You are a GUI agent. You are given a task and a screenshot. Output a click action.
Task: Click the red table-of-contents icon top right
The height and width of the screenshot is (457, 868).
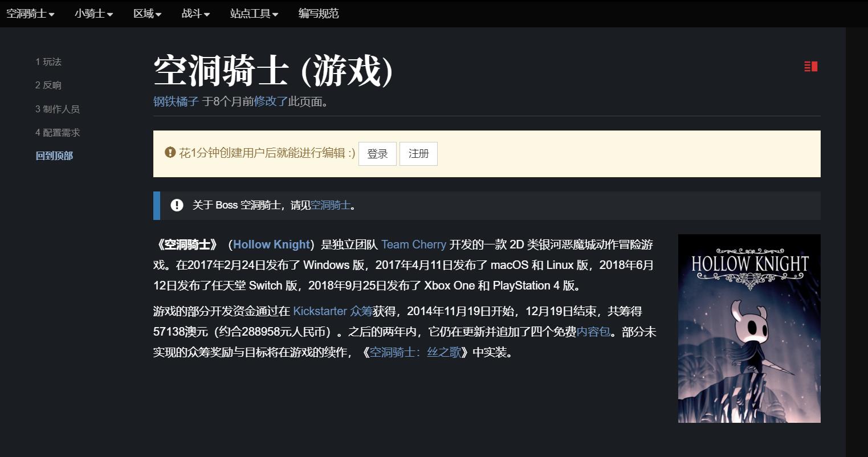tap(811, 67)
